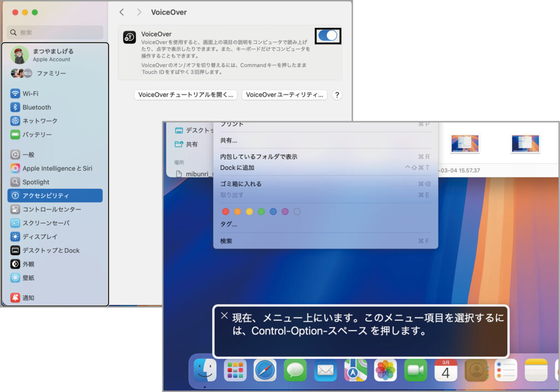Viewport: 560px width, 392px height.
Task: Open Launchpad from the Dock
Action: point(235,370)
